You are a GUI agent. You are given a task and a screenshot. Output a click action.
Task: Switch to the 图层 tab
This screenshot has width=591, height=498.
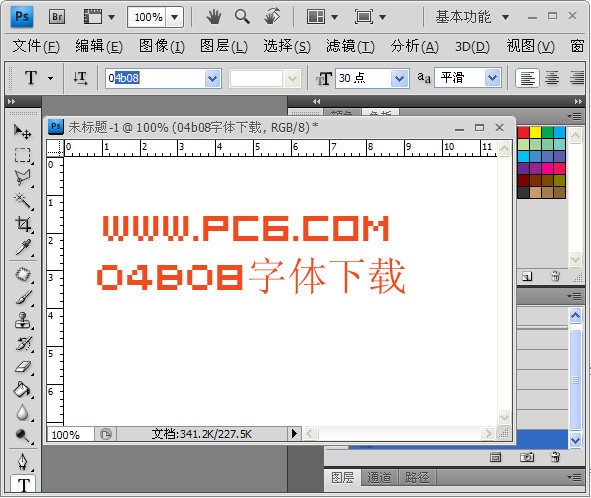pos(342,477)
